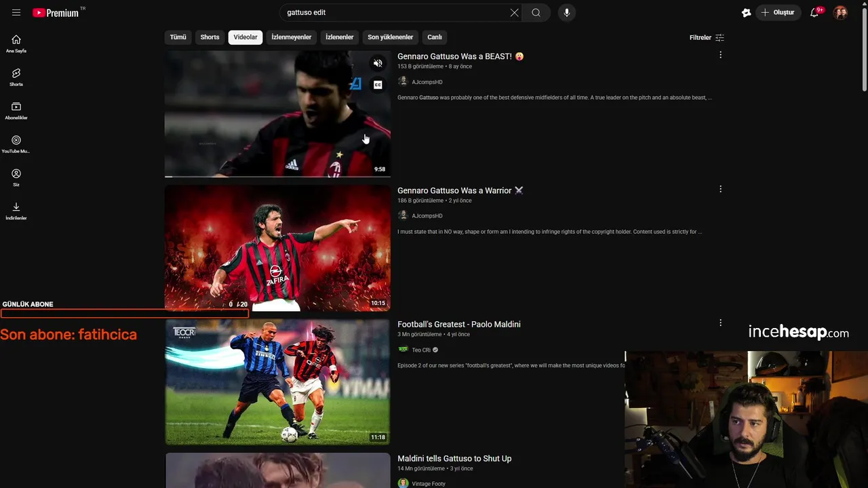This screenshot has height=488, width=868.
Task: Click AJcompsHD avatar under Warrior video
Action: [403, 216]
